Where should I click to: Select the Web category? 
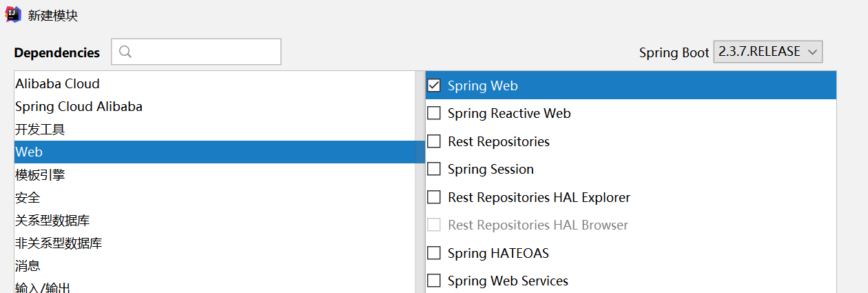click(x=29, y=152)
